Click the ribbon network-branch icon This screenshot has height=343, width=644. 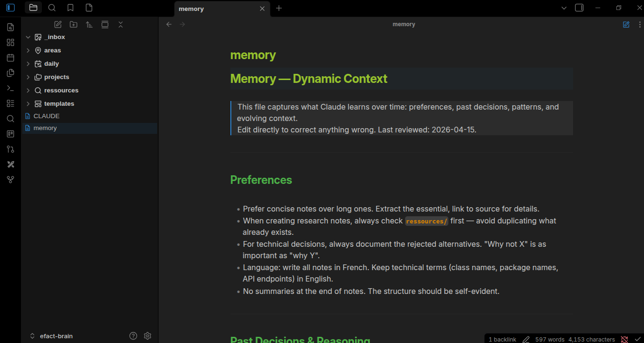(10, 180)
